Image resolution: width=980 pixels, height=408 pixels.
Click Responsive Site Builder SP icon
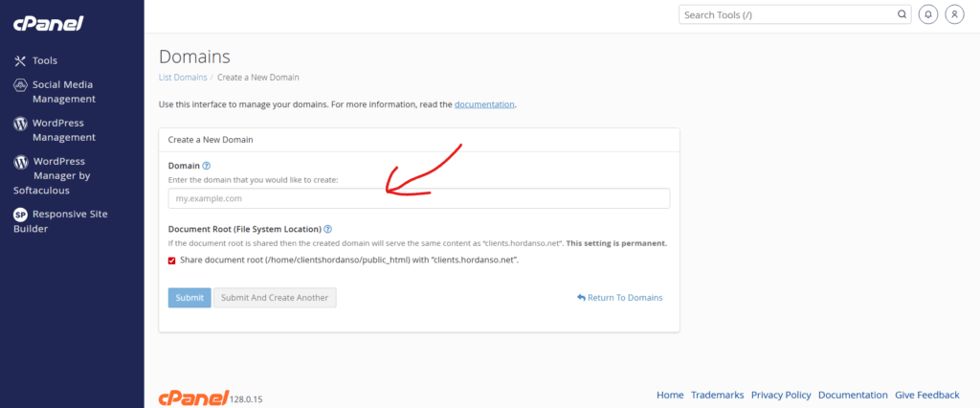click(20, 215)
